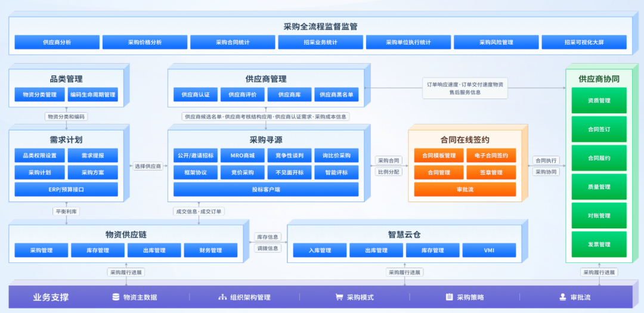644x313 pixels.
Task: Open 合同模板管理 in 合同在线签约
Action: [439, 155]
